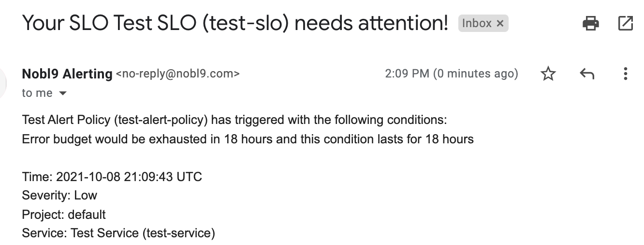Screen dimensions: 644x245
Task: Click the email subject heading
Action: pyautogui.click(x=235, y=23)
